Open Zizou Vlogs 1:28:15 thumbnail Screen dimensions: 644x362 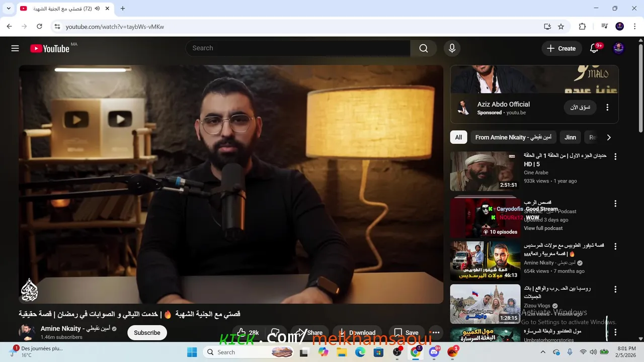(x=485, y=304)
